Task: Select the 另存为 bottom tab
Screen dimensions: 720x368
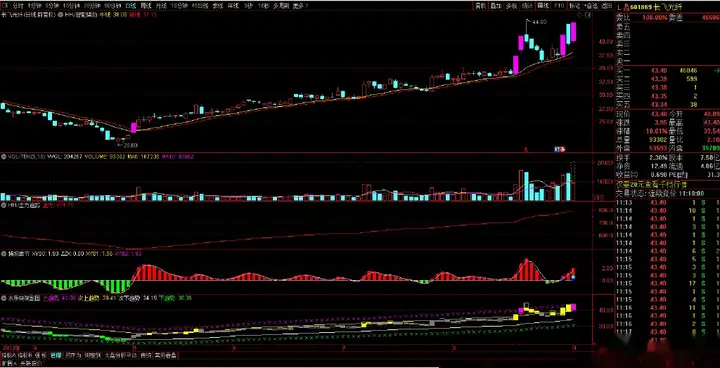Action: [73, 355]
